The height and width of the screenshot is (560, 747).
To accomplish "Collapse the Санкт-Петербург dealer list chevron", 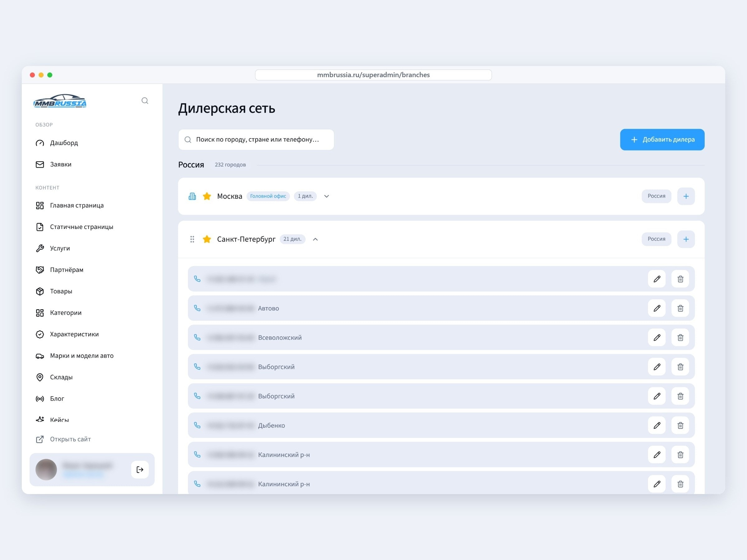I will click(x=315, y=239).
